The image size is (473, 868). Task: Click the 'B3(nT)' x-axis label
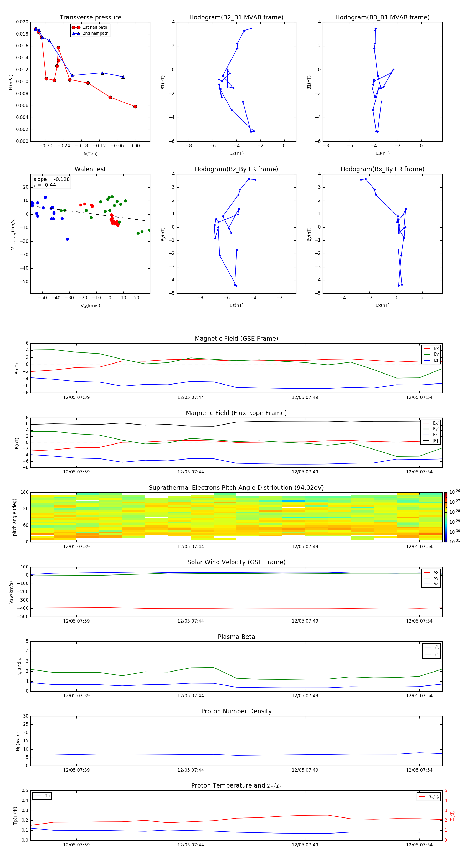tap(382, 153)
